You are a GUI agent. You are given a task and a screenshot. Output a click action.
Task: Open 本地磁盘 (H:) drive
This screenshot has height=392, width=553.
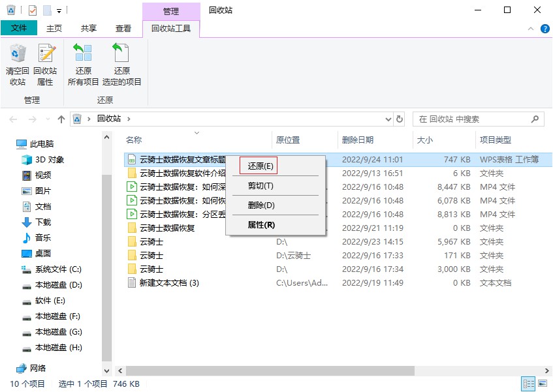52,348
